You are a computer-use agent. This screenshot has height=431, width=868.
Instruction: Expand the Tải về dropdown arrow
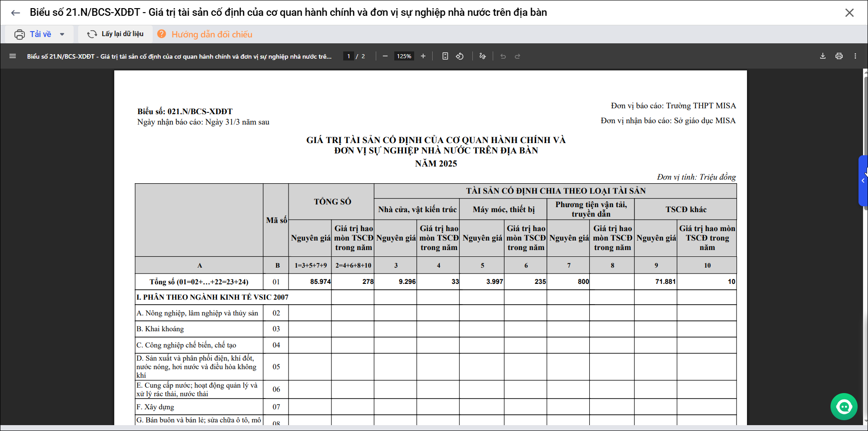click(x=62, y=34)
